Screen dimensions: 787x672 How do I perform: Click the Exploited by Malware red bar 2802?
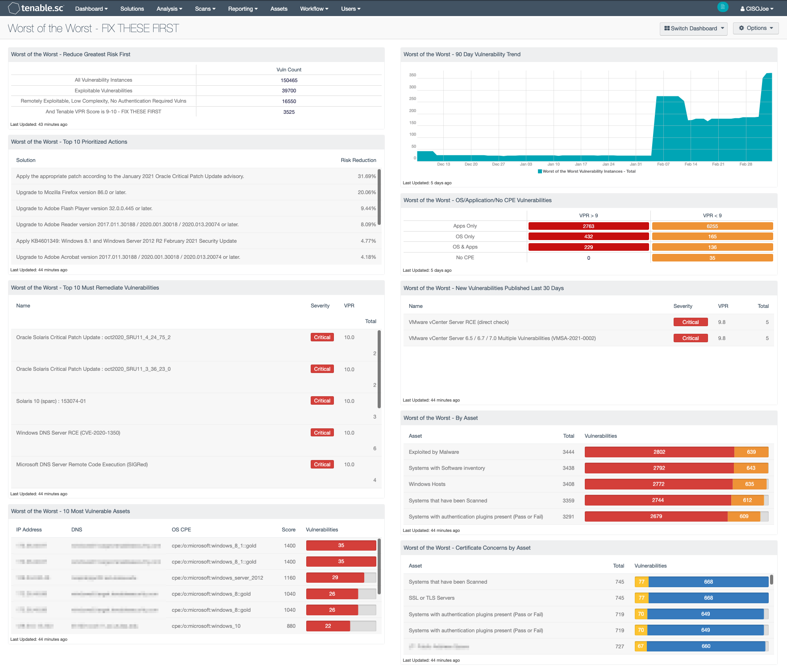click(x=659, y=452)
